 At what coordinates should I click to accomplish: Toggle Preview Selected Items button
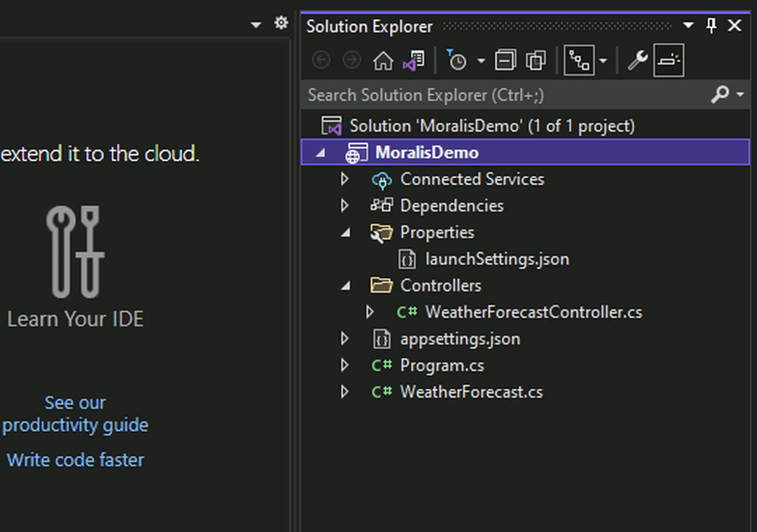point(668,60)
